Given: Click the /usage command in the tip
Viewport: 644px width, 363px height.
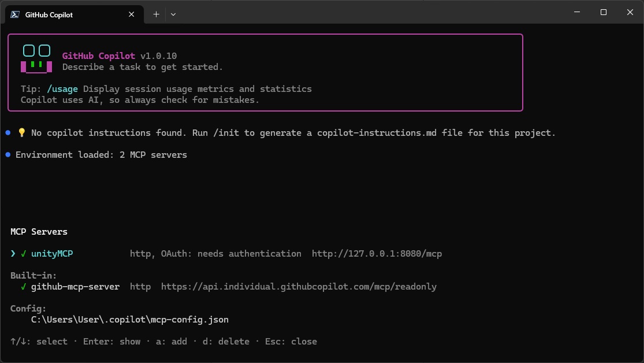Looking at the screenshot, I should [x=62, y=89].
